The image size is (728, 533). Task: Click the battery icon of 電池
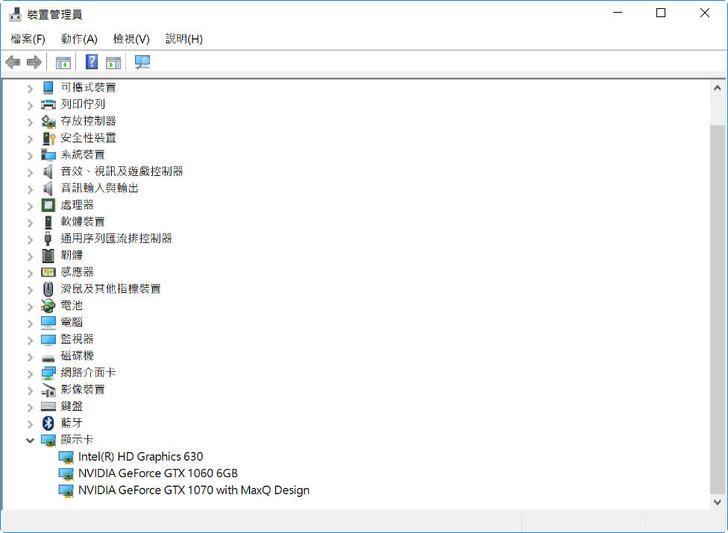(x=48, y=306)
